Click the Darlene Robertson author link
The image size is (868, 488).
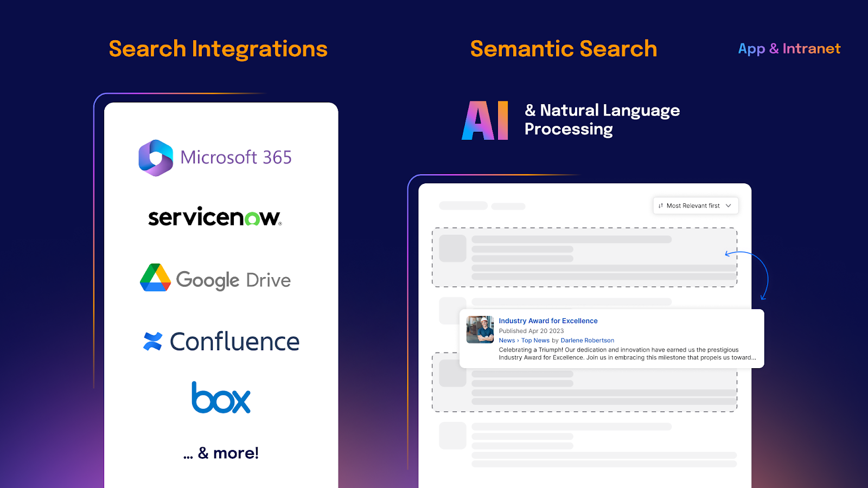pos(587,340)
